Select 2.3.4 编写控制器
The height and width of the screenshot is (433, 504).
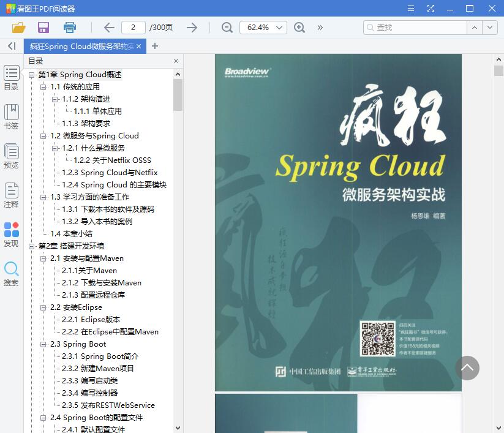click(89, 393)
